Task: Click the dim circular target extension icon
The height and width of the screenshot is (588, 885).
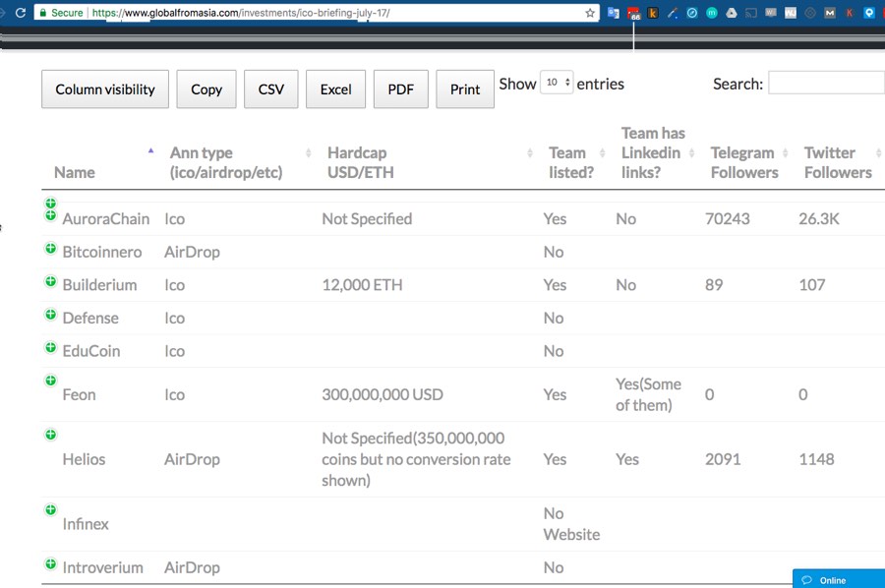Action: point(810,13)
